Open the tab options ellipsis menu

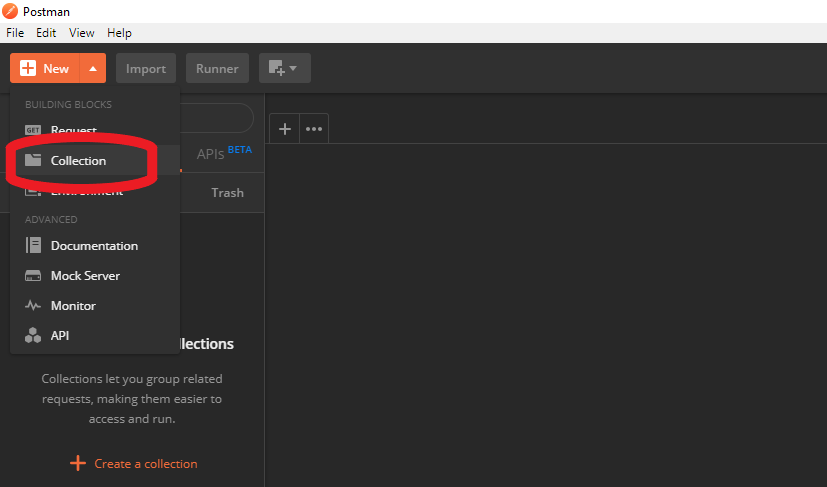coord(314,129)
